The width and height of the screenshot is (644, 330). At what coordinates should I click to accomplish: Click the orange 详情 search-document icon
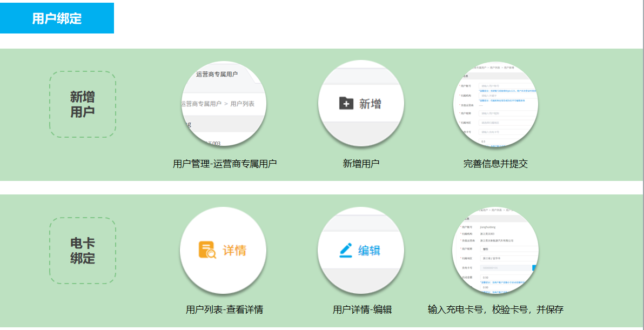pyautogui.click(x=207, y=250)
